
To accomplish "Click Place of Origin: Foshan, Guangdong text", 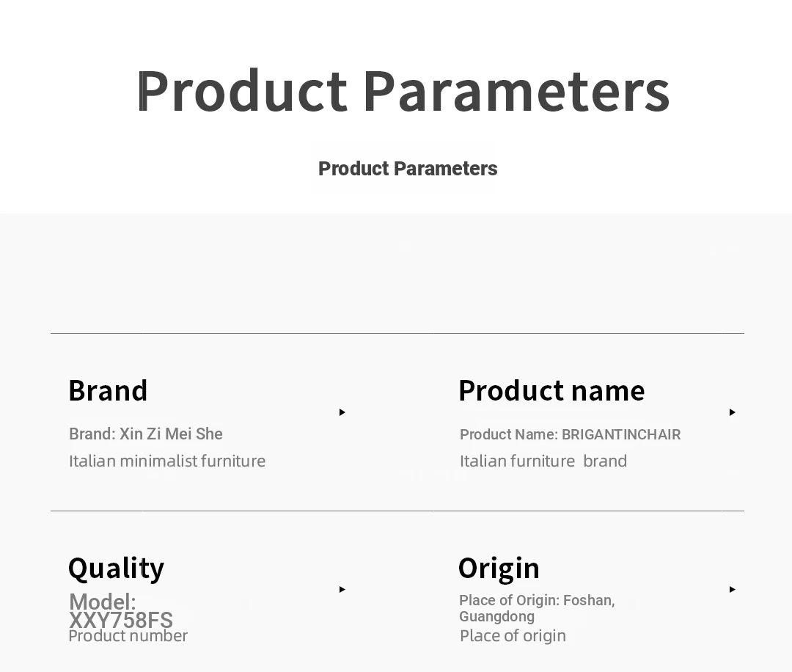I will (x=537, y=608).
